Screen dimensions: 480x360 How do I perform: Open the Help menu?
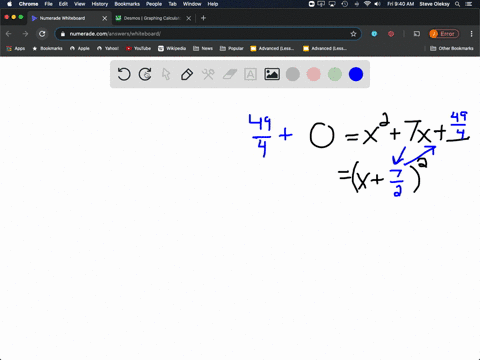click(213, 4)
